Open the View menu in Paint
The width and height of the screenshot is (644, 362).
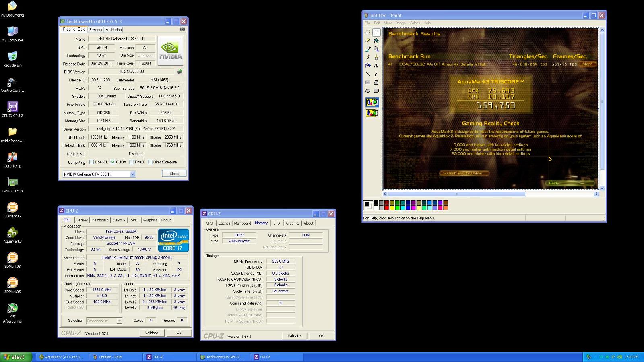point(388,23)
